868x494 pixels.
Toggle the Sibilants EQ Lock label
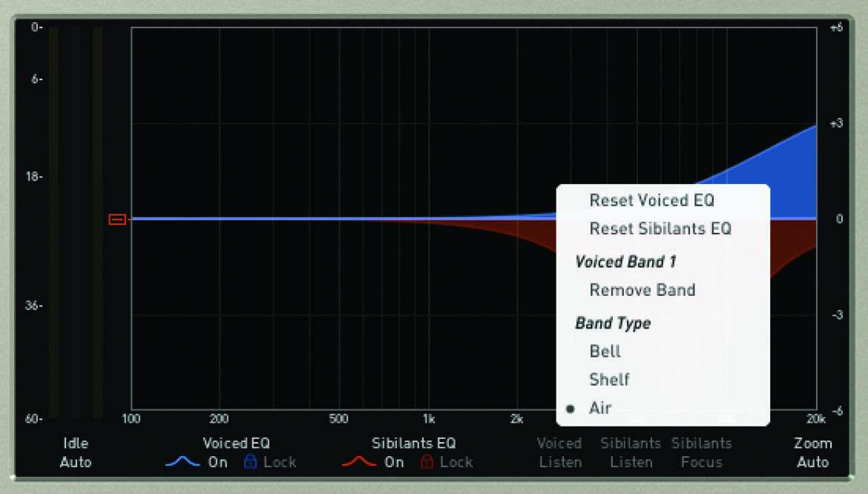456,462
